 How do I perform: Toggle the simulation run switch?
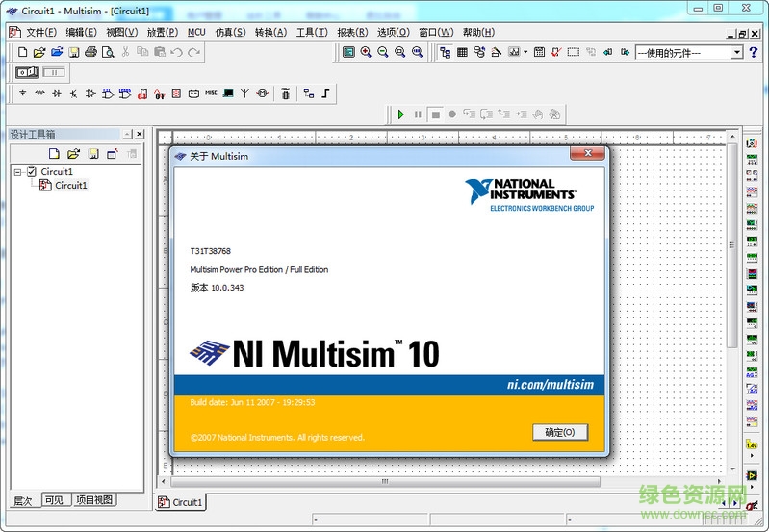click(x=27, y=72)
